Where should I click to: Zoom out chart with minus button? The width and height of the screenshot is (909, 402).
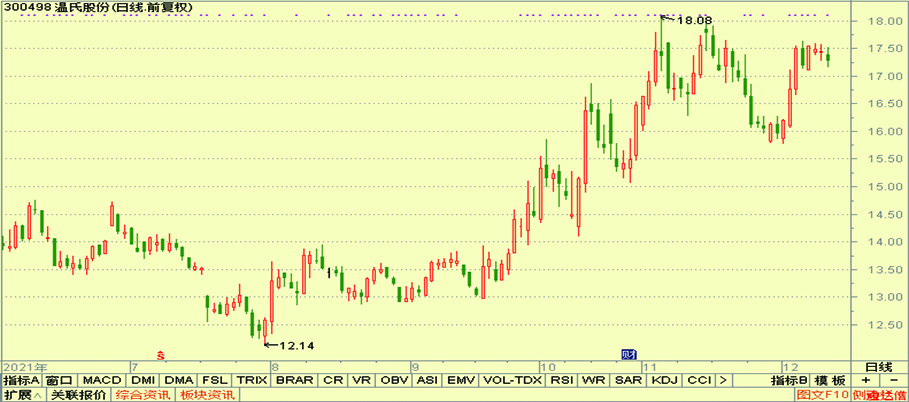(894, 381)
